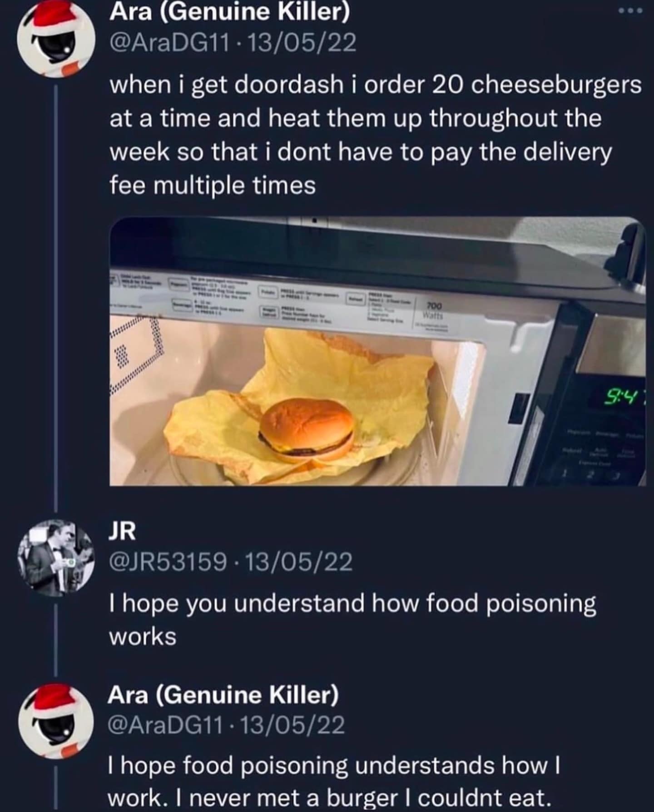Open JR's reply about food poisoning

352,620
